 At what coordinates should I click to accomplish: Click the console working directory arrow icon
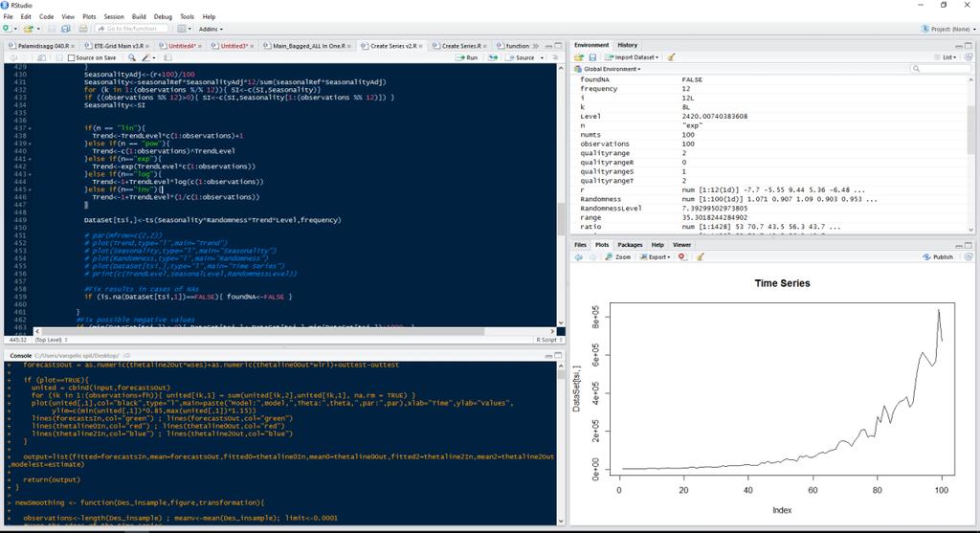(127, 356)
